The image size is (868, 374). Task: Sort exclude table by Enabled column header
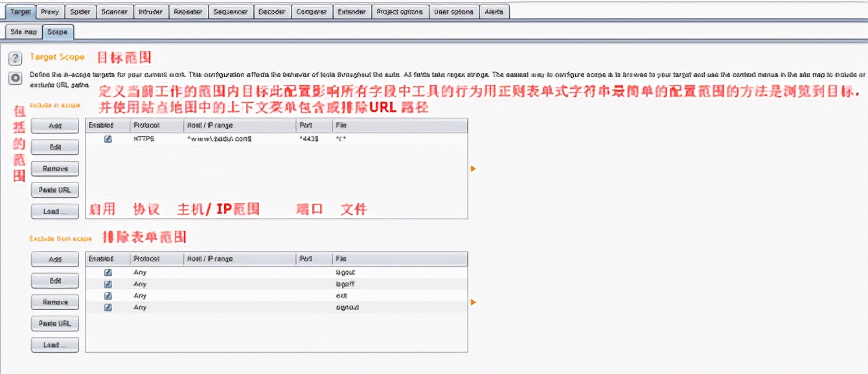(x=108, y=259)
